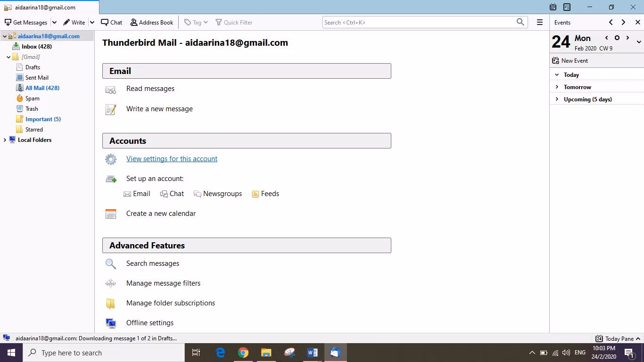Click Create a new calendar
Screen dimensions: 644x362
point(161,214)
